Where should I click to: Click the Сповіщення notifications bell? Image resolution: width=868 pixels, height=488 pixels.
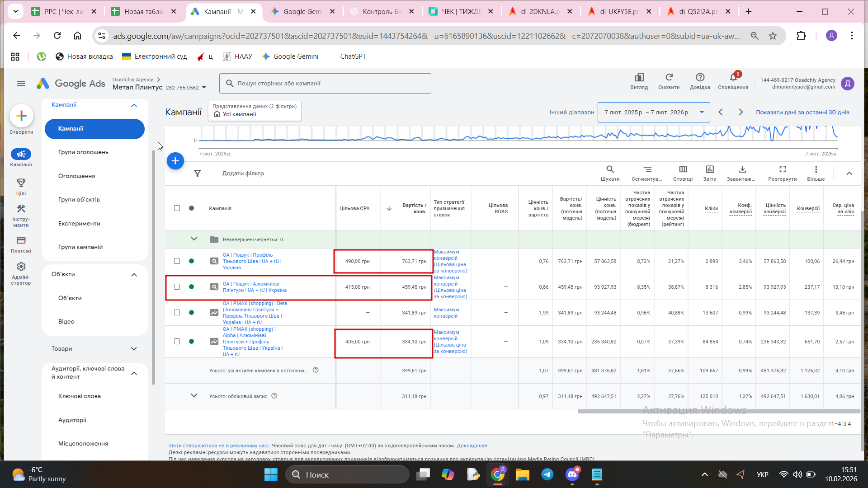733,79
